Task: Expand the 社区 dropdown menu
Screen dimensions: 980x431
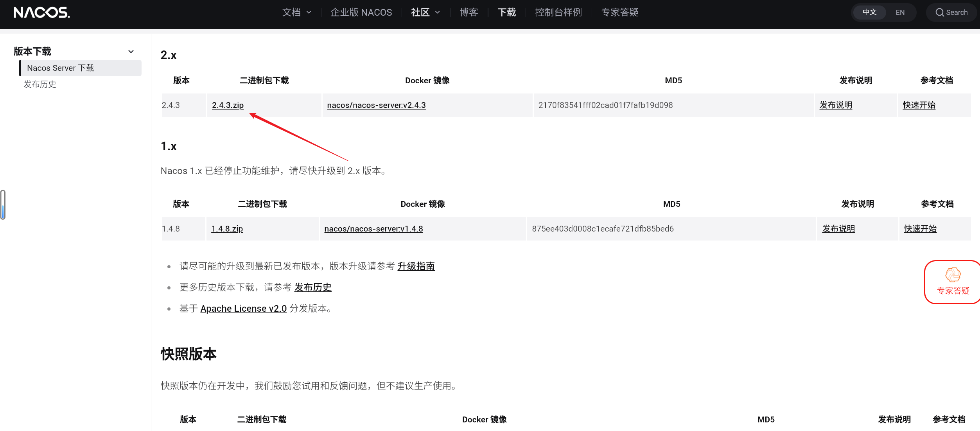Action: pyautogui.click(x=425, y=13)
